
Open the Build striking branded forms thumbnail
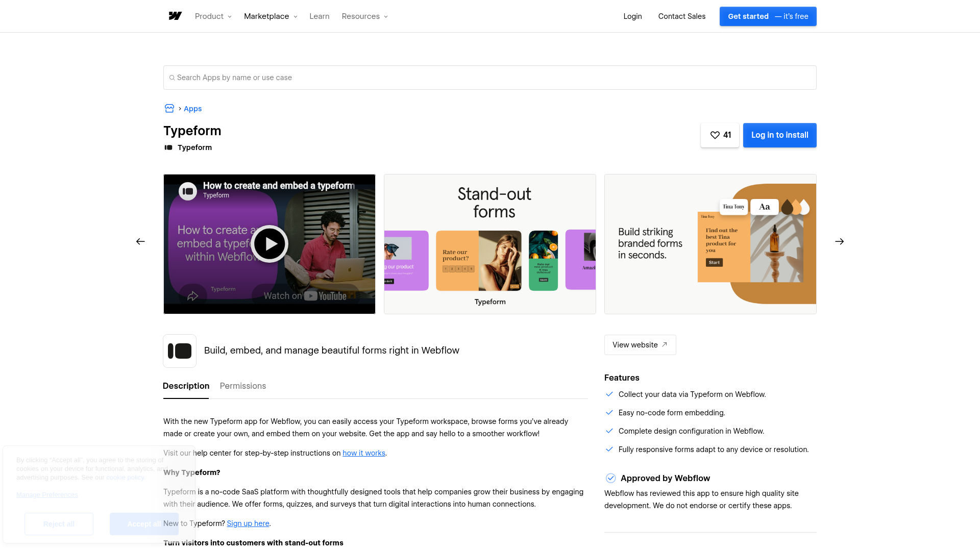[710, 244]
